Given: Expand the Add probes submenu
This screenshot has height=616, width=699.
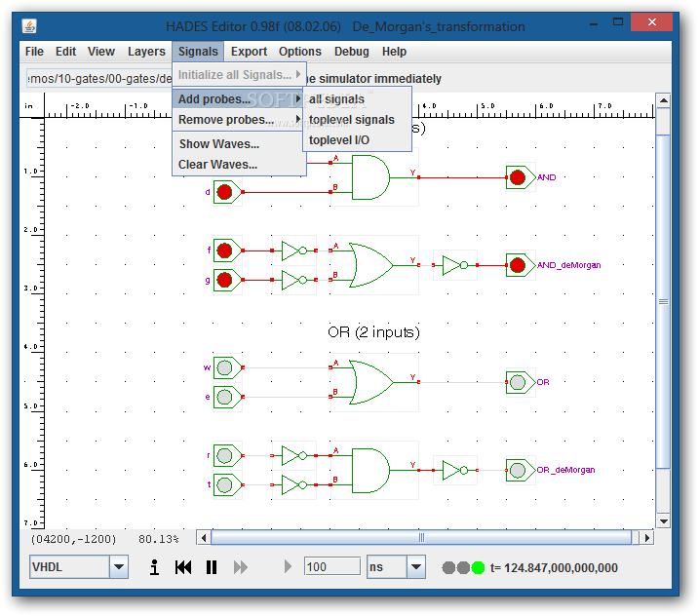Looking at the screenshot, I should [x=239, y=99].
